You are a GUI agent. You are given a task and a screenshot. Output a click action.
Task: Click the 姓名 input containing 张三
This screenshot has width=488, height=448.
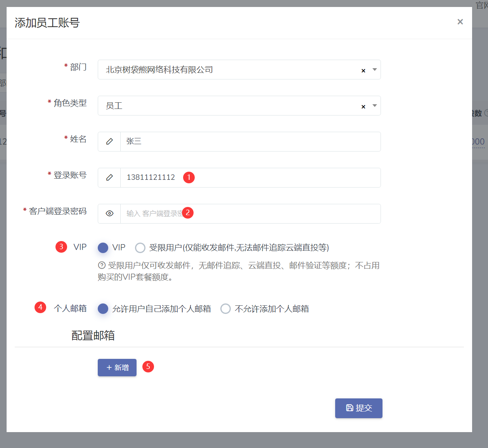251,141
